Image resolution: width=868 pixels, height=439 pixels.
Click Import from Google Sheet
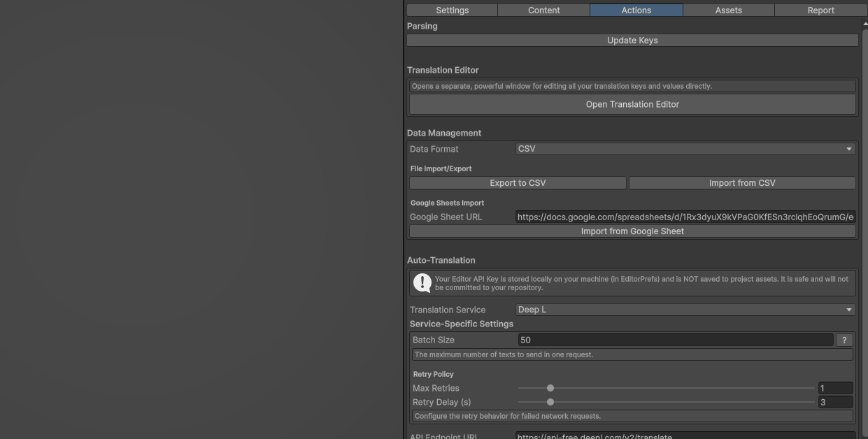[x=632, y=231]
